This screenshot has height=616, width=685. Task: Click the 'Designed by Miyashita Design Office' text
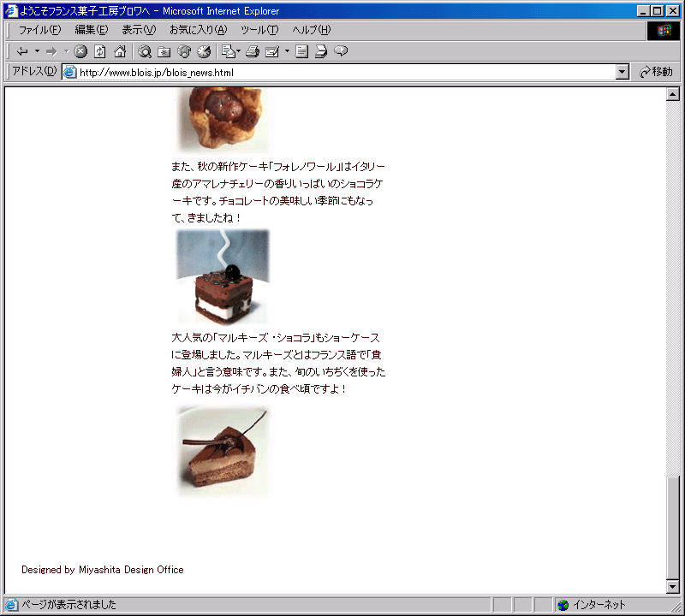[103, 570]
